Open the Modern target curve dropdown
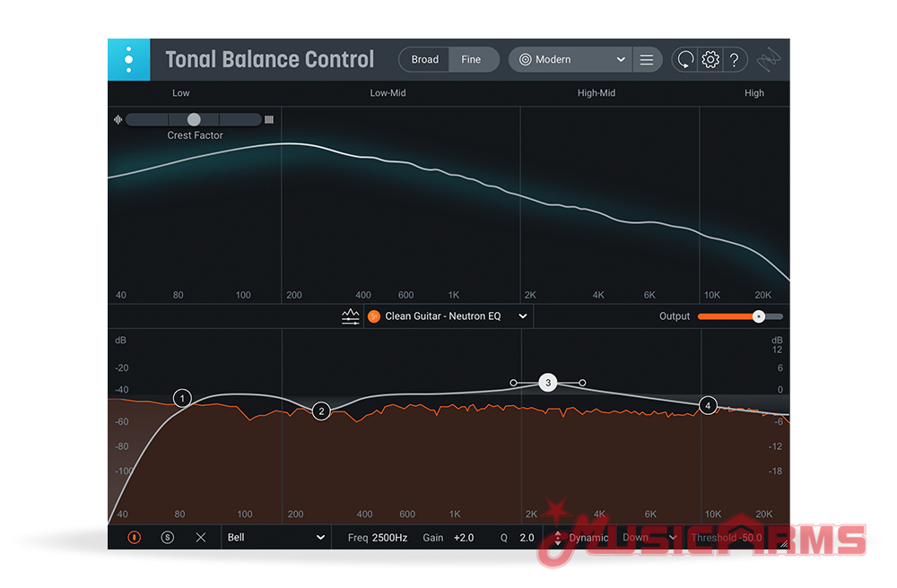This screenshot has width=897, height=588. [x=570, y=60]
